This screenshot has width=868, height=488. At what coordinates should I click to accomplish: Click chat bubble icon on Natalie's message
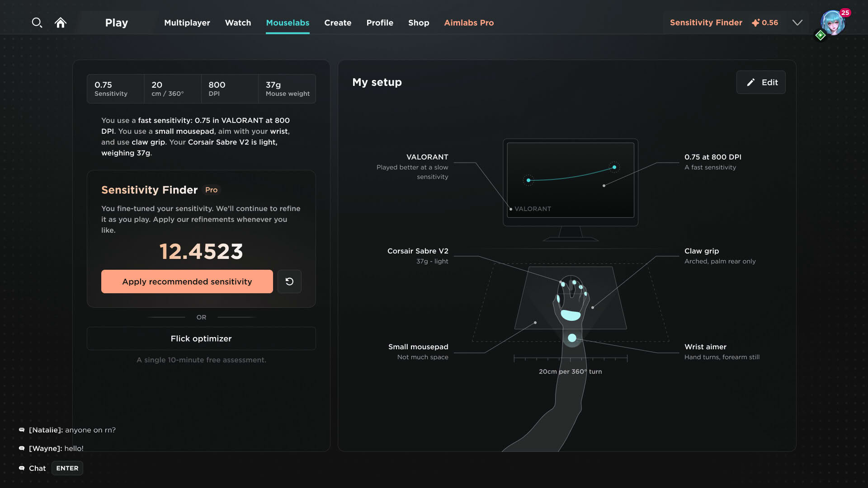21,430
